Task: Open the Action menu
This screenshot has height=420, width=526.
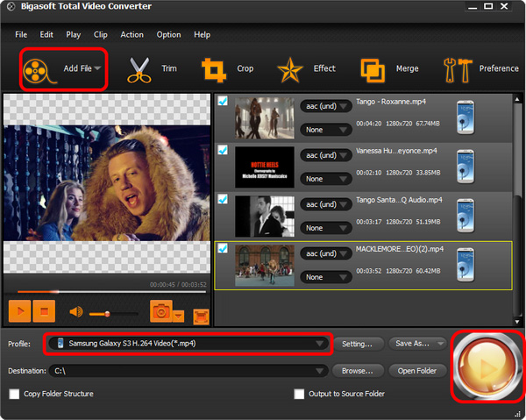Action: click(131, 35)
